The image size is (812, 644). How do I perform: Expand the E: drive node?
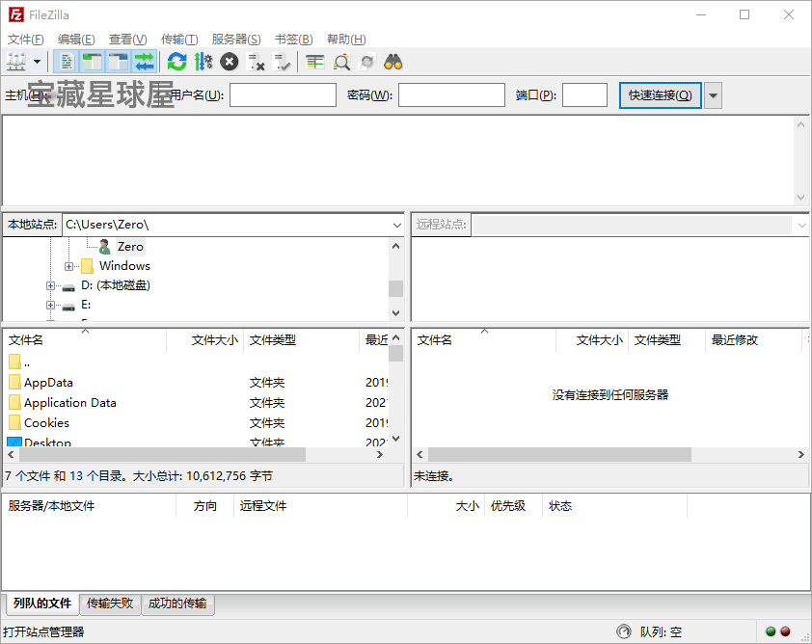[x=50, y=306]
